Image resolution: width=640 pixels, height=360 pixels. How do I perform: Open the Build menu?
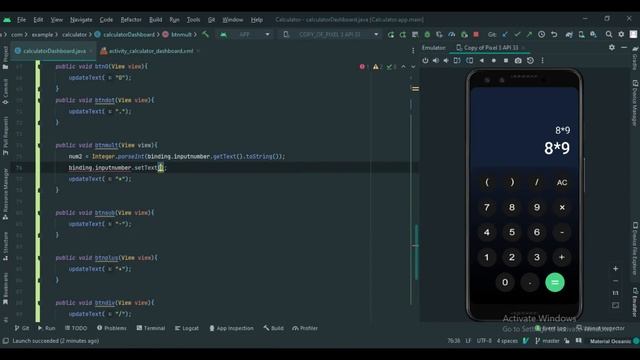pos(156,20)
